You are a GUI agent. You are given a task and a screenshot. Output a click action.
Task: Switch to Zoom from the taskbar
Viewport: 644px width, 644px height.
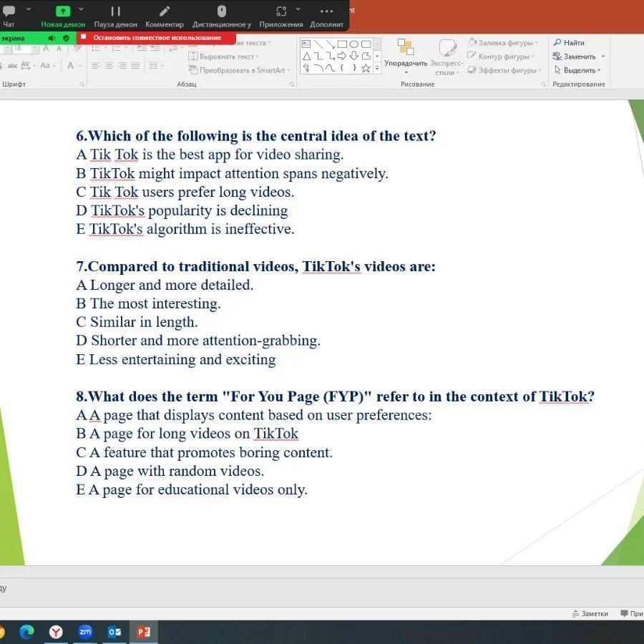pos(85,632)
